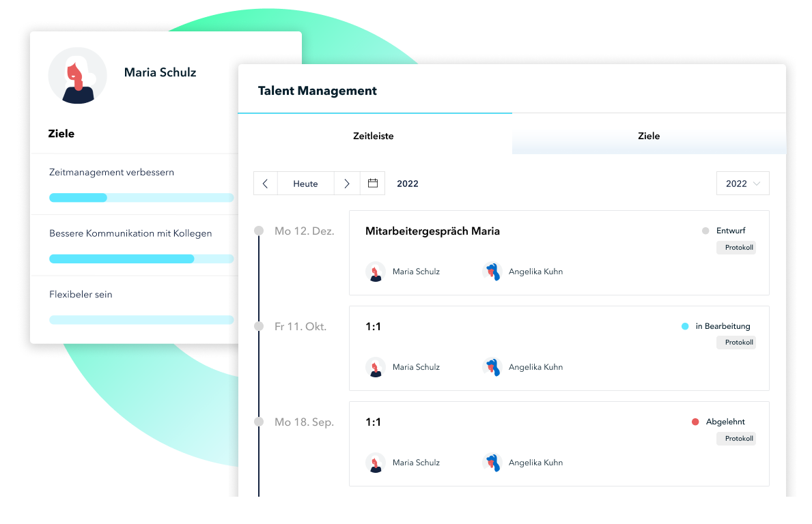Screen dimensions: 812x524
Task: Open the 2022 year dropdown
Action: (742, 184)
